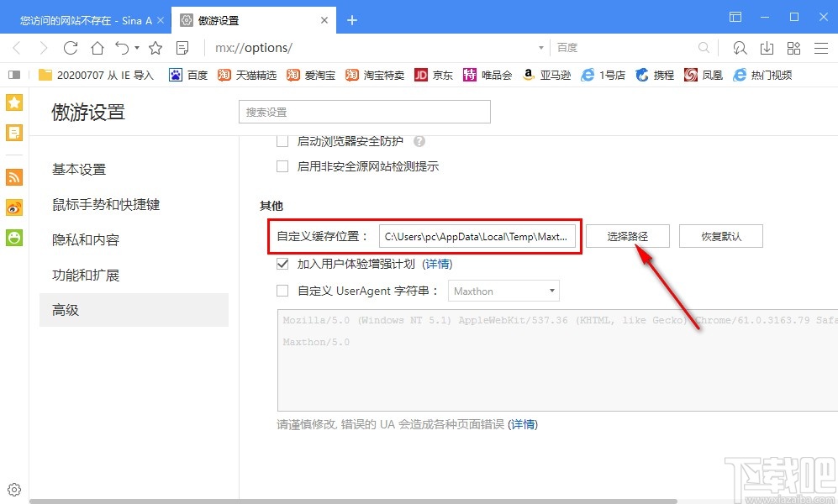Open the 1号店 bookmark
Screen dimensions: 838x504
pyautogui.click(x=603, y=76)
